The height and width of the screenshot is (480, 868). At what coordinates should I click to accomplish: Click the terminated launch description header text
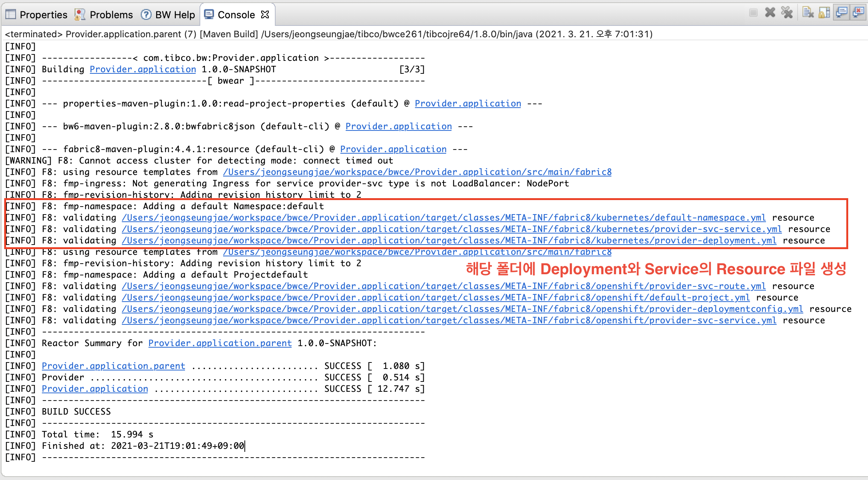tap(329, 34)
